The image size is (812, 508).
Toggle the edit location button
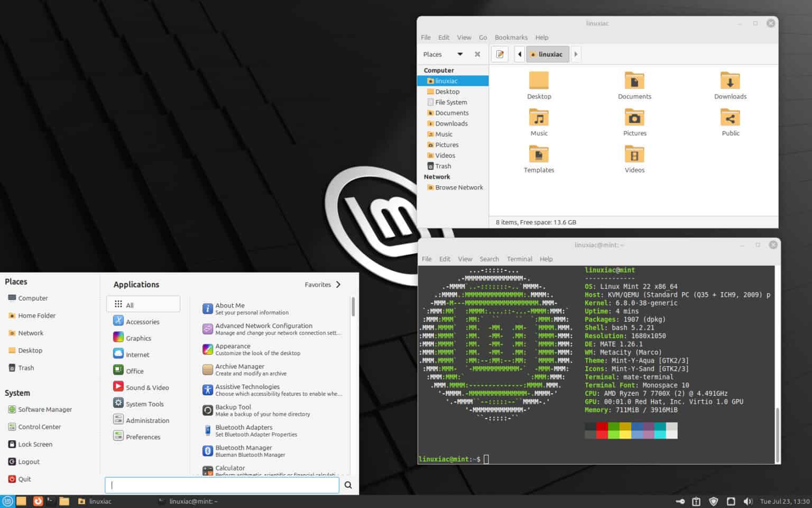tap(500, 55)
